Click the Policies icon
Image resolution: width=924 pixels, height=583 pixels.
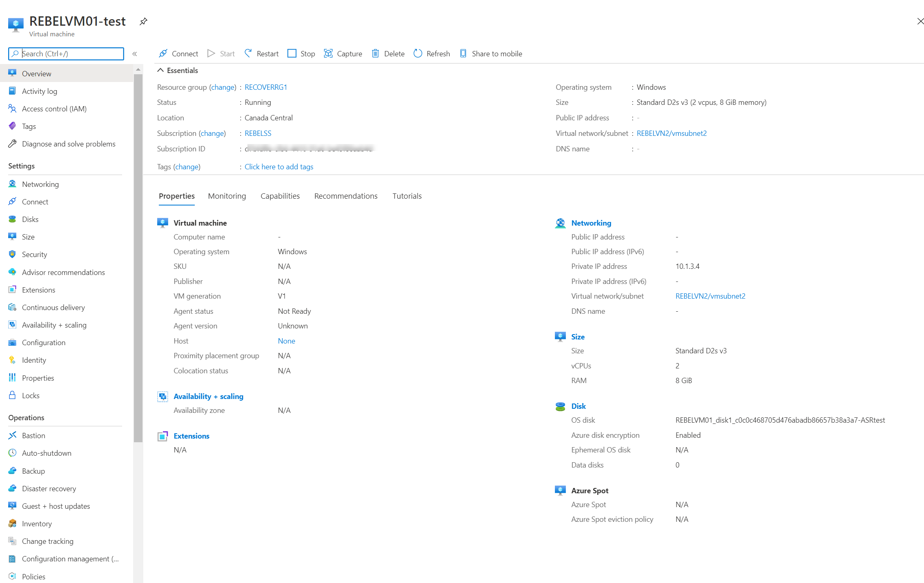click(x=12, y=576)
